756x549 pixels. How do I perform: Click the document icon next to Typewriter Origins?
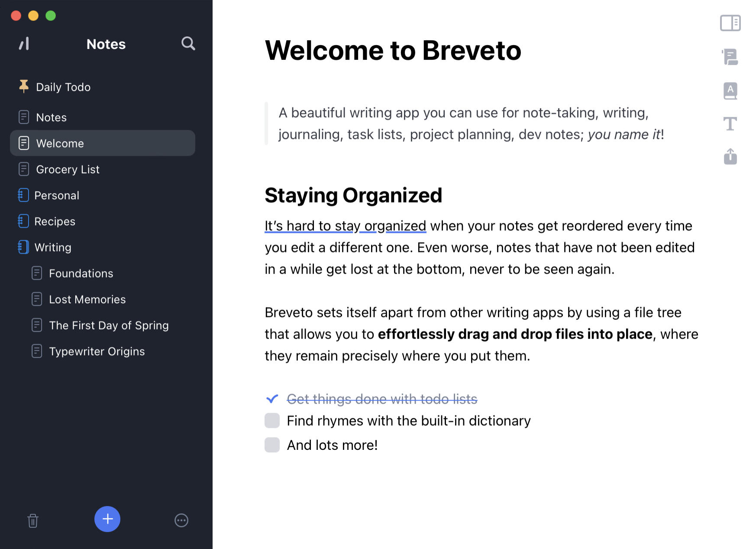click(x=37, y=351)
